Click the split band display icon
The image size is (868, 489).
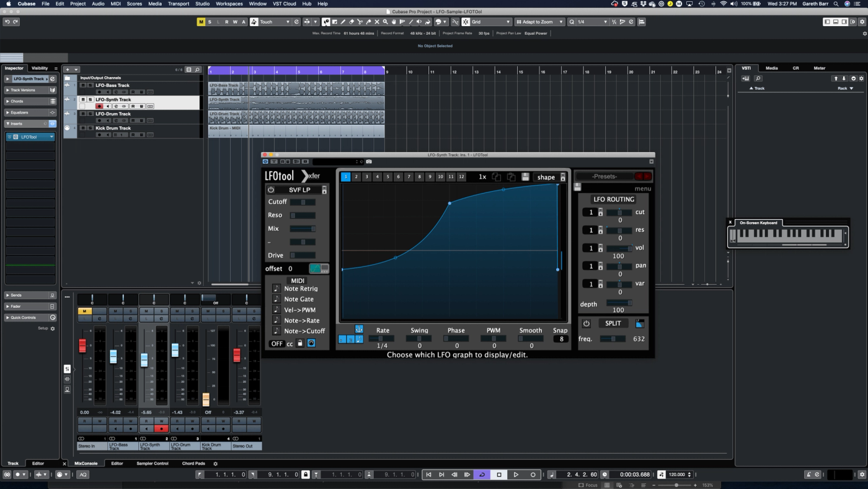[x=639, y=323]
